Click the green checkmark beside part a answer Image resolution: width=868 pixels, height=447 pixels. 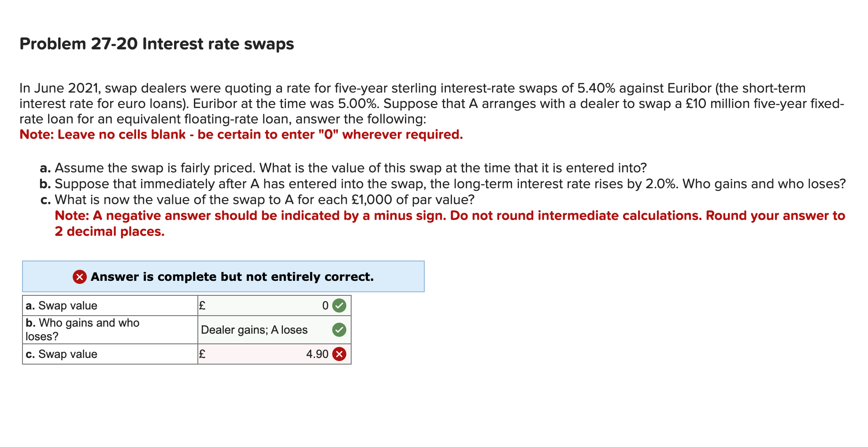pyautogui.click(x=338, y=305)
